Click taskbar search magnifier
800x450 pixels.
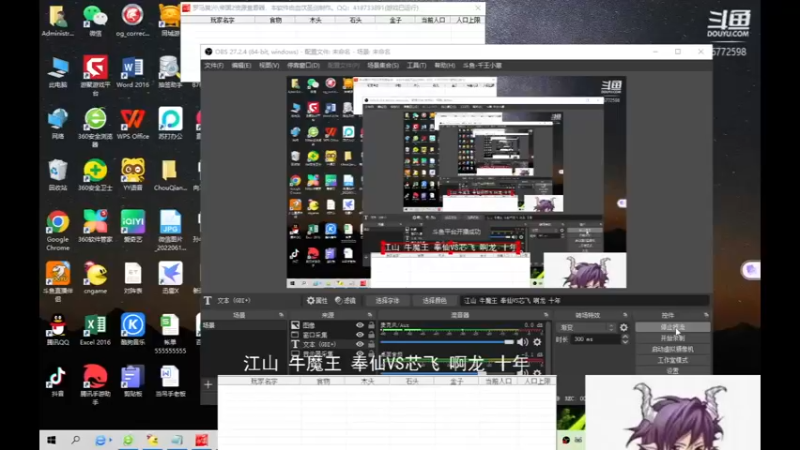tap(76, 440)
